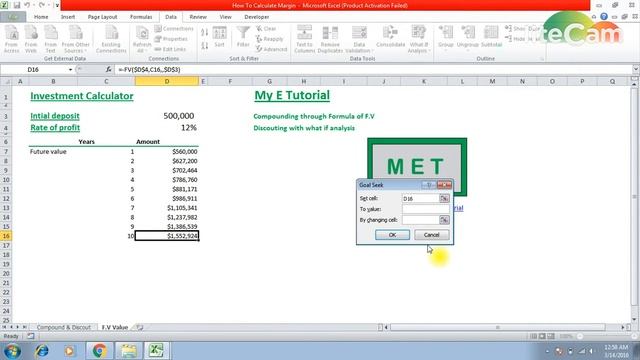Screen dimensions: 640x360
Task: Click Set cell range selector icon
Action: 444,198
